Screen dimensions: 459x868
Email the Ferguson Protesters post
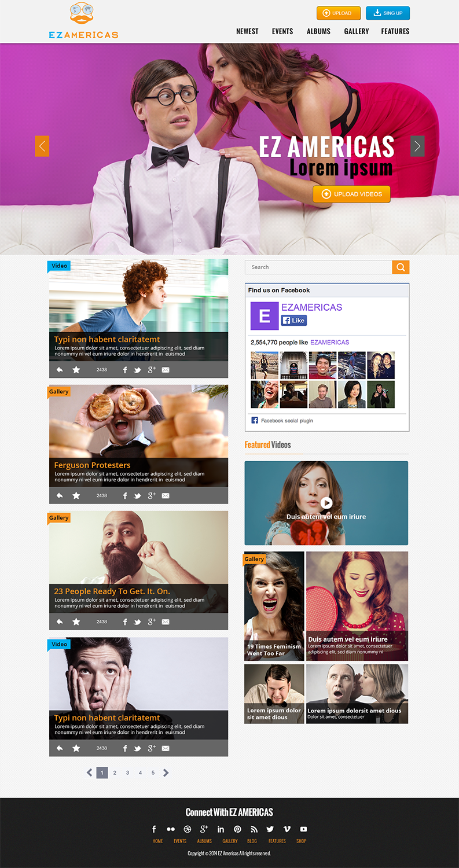point(166,496)
